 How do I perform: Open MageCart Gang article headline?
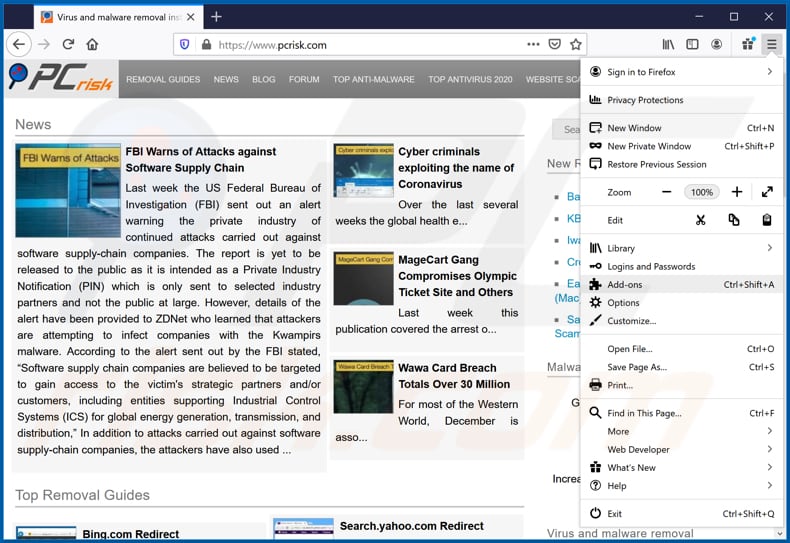pyautogui.click(x=457, y=276)
